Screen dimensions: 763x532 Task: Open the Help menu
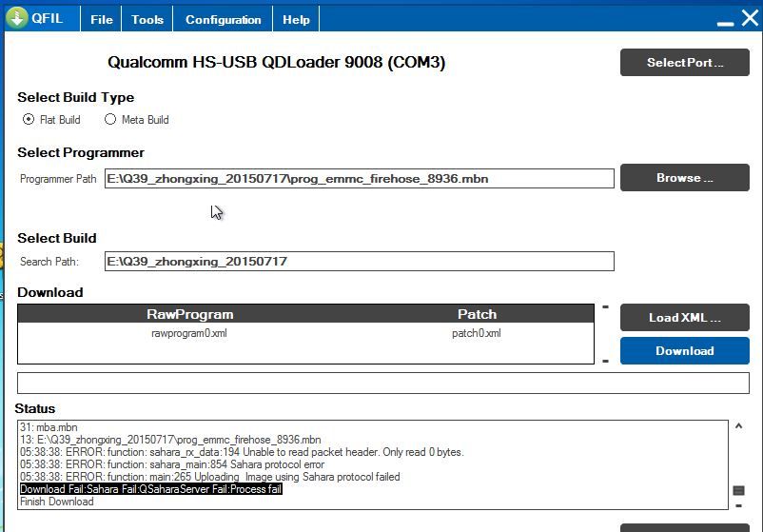pyautogui.click(x=296, y=19)
